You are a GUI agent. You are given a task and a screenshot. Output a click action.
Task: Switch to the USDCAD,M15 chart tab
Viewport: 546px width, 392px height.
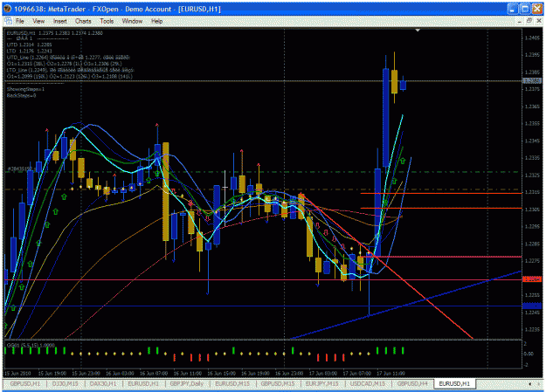click(368, 383)
